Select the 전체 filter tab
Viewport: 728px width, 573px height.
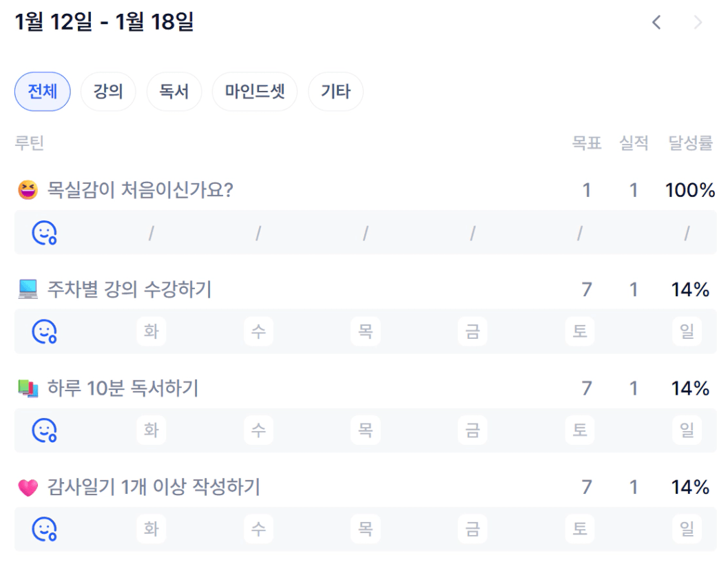click(43, 92)
